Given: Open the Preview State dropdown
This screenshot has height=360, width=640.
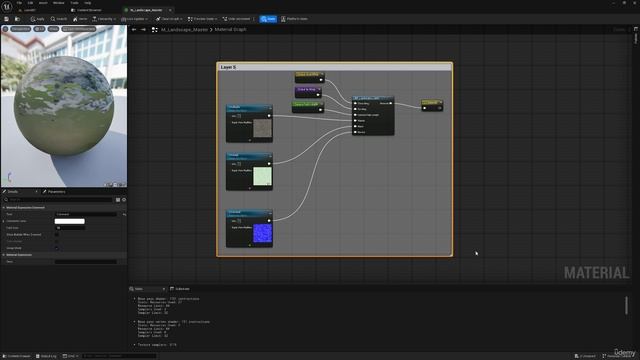Looking at the screenshot, I should [x=203, y=19].
